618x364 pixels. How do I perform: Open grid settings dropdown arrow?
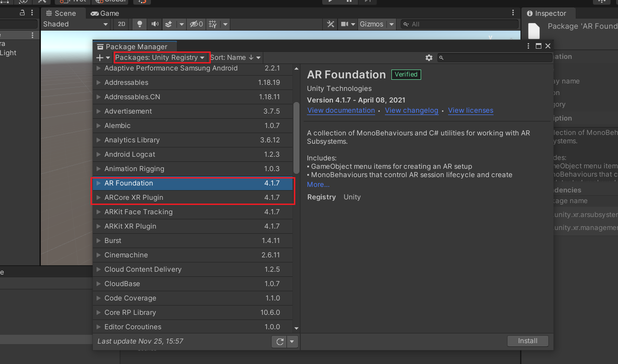pos(225,24)
